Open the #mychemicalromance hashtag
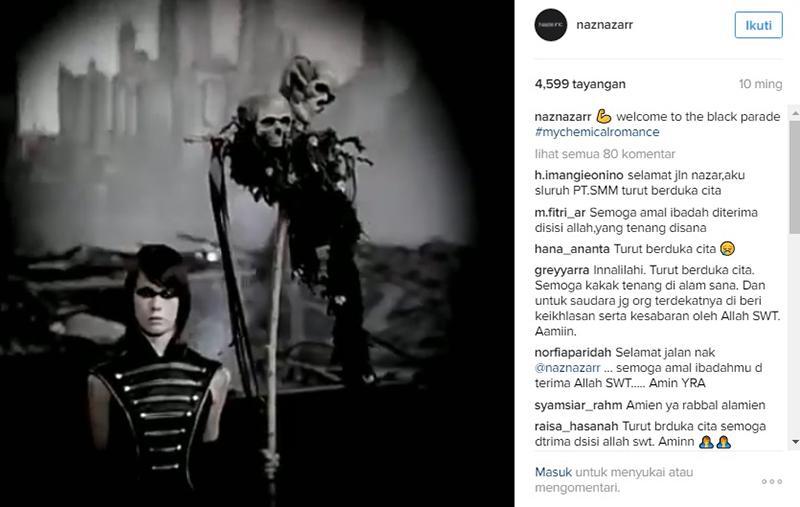Viewport: 800px width, 507px height. (597, 132)
